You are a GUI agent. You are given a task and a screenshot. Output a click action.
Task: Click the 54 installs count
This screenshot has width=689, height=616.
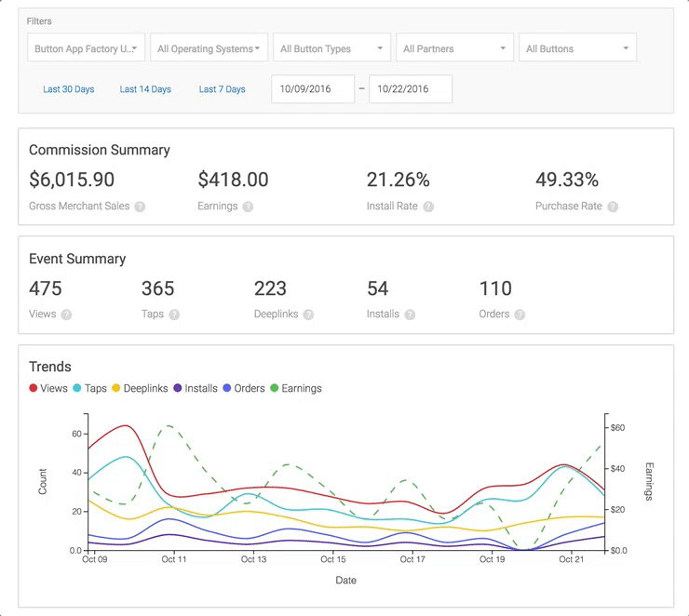pyautogui.click(x=377, y=288)
